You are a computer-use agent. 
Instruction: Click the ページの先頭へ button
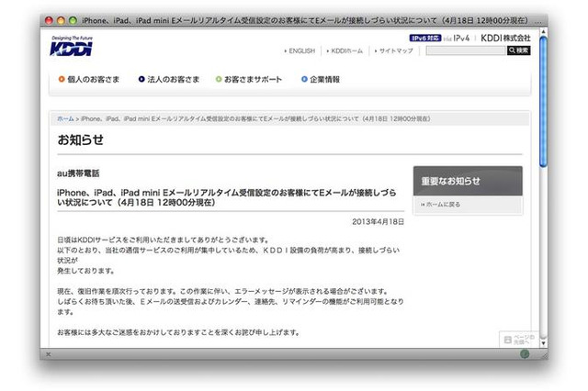pos(519,340)
